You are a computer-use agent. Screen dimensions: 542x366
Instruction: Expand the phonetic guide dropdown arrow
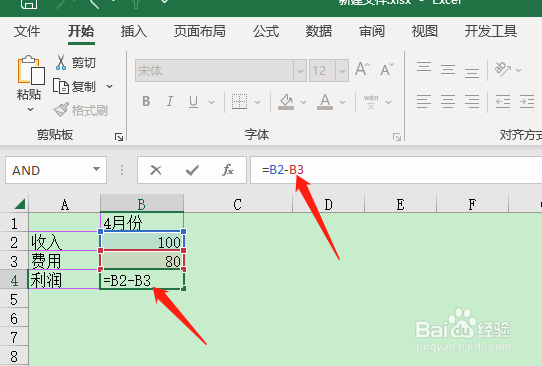(x=388, y=102)
